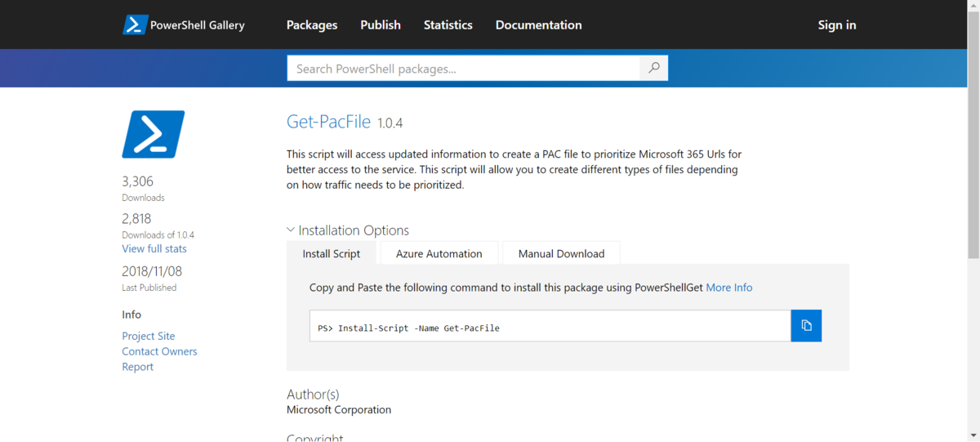Click Sign in
Viewport: 980px width, 442px height.
837,25
